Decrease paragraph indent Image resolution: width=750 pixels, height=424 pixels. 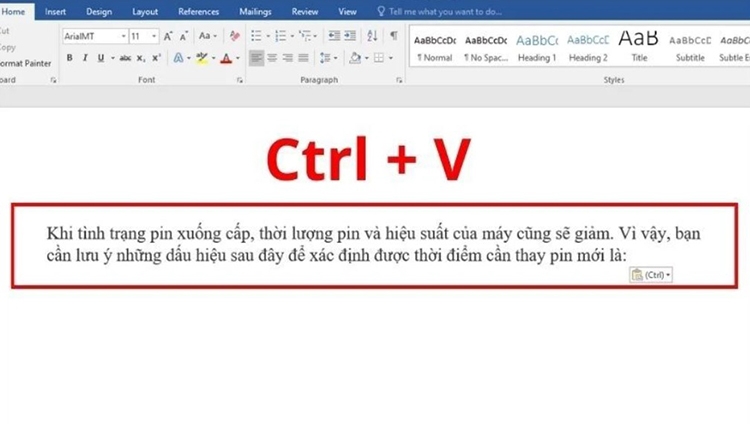coord(334,36)
